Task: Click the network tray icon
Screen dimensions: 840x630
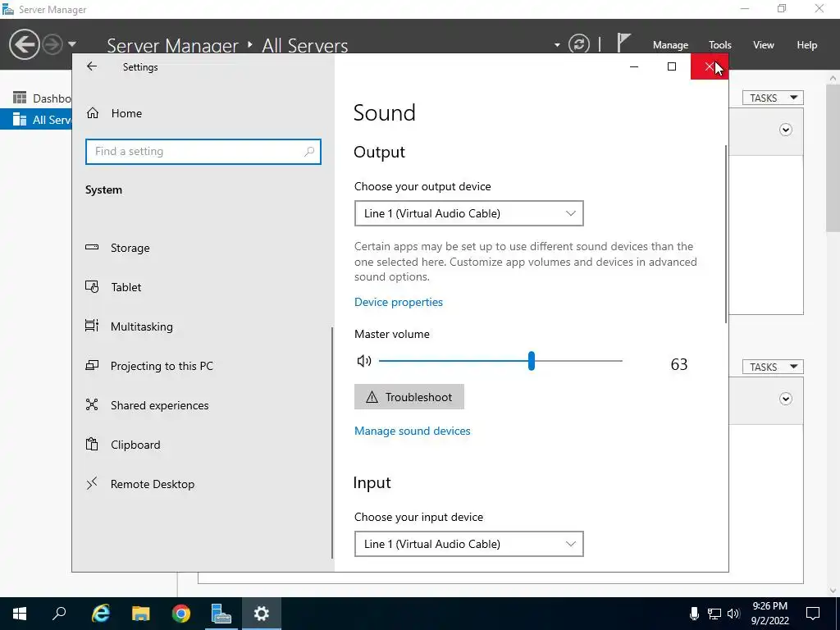Action: pyautogui.click(x=714, y=614)
